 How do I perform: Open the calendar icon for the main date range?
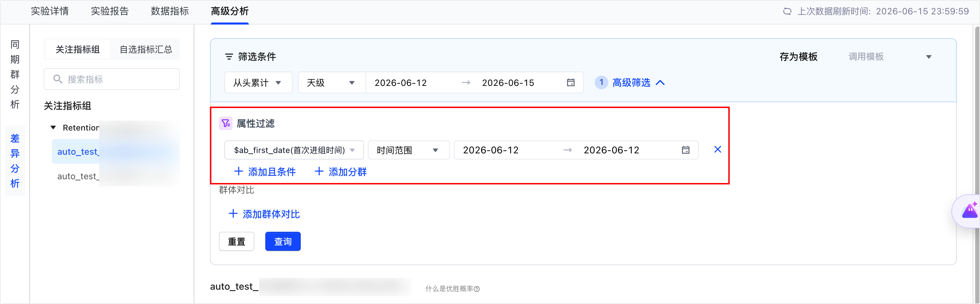[571, 82]
